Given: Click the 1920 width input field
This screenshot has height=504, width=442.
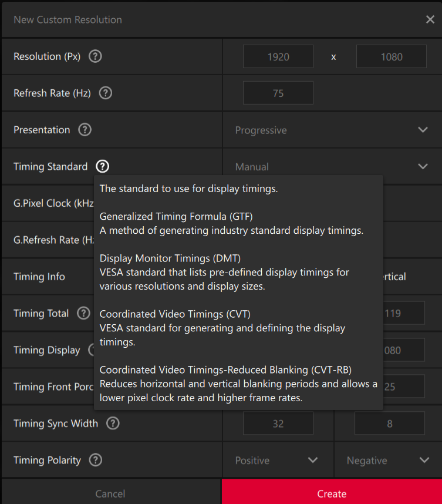Looking at the screenshot, I should (278, 57).
